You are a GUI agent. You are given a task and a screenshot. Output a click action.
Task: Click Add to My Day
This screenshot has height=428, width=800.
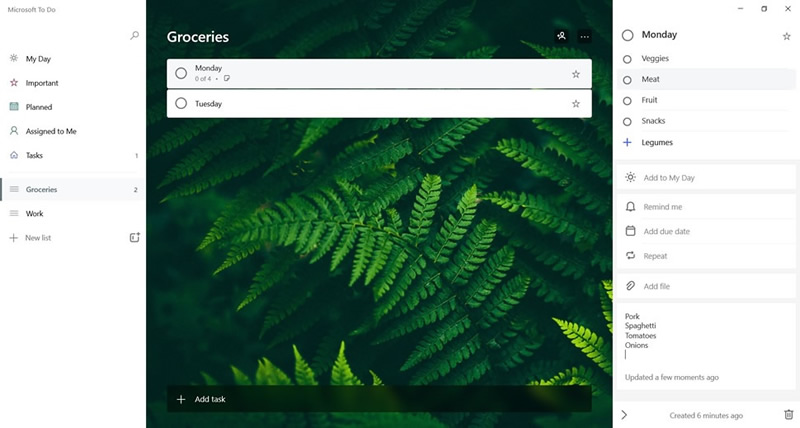point(706,178)
